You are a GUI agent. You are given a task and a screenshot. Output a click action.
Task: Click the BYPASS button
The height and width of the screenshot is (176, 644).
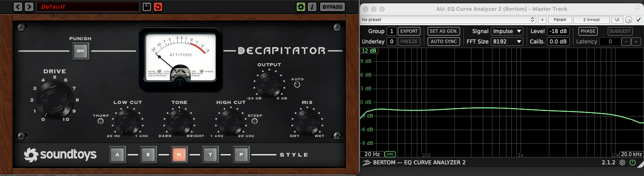click(x=332, y=7)
